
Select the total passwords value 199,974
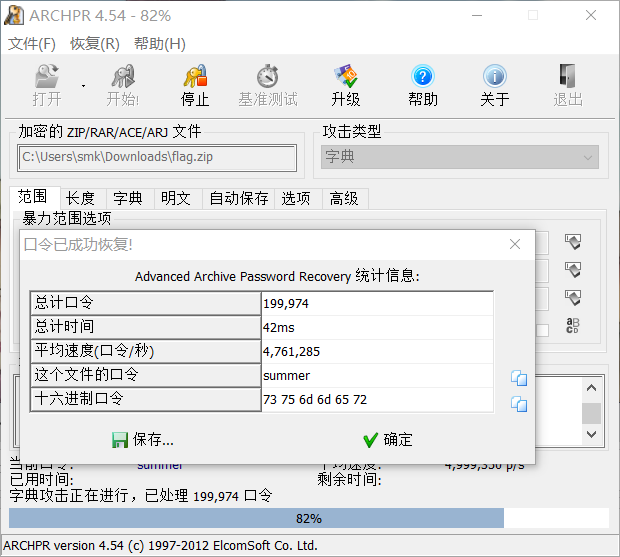click(x=378, y=303)
